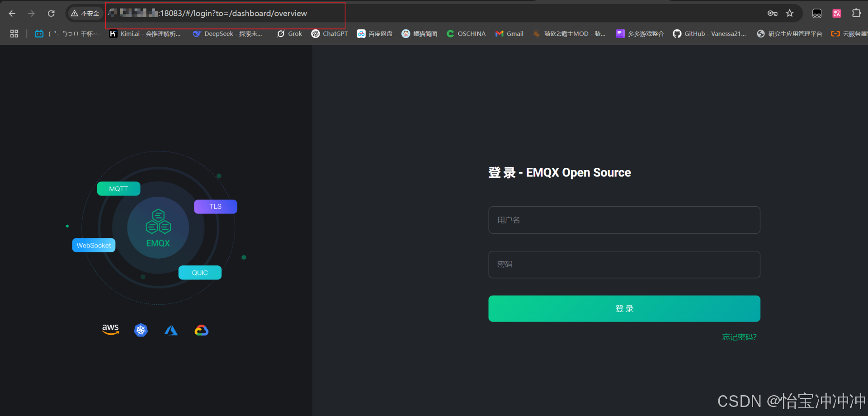This screenshot has width=868, height=416.
Task: Open the Kimi.ai bookmark
Action: [x=145, y=34]
